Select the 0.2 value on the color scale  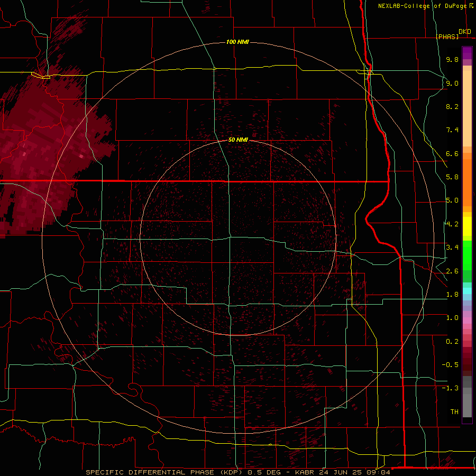click(452, 342)
